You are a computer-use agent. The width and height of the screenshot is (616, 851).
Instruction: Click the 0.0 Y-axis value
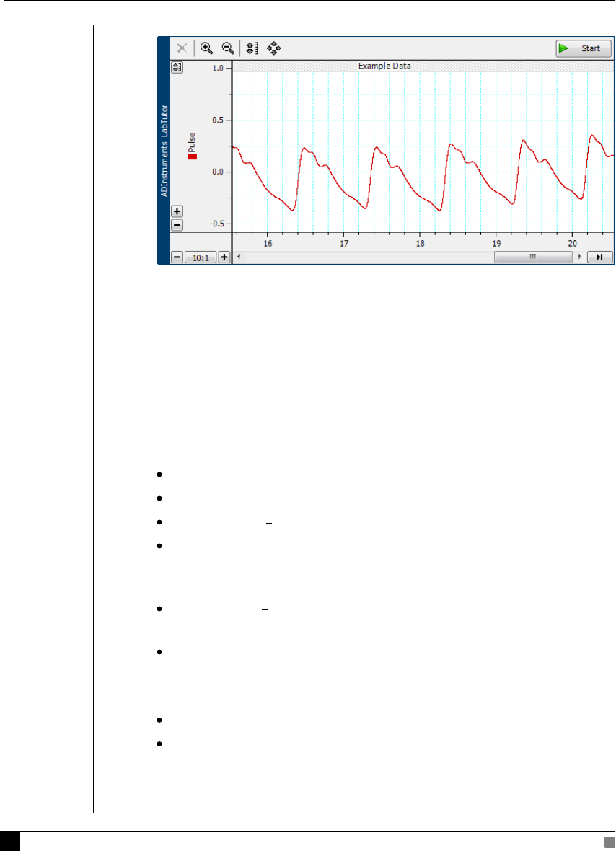[x=218, y=172]
